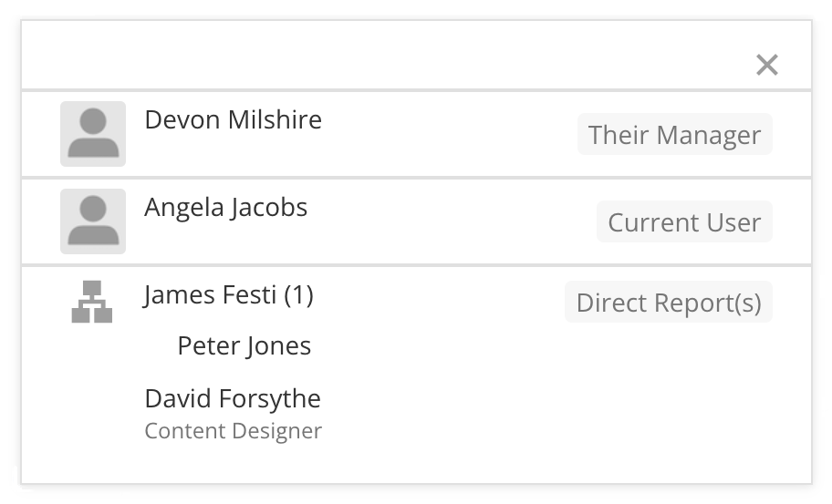This screenshot has height=504, width=832.
Task: Open Angela Jacobs' profile name
Action: tap(225, 207)
